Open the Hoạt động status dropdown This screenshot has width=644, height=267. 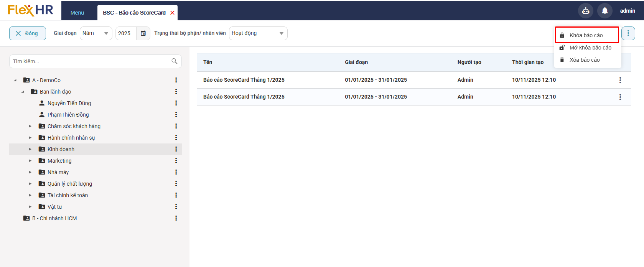(x=258, y=33)
